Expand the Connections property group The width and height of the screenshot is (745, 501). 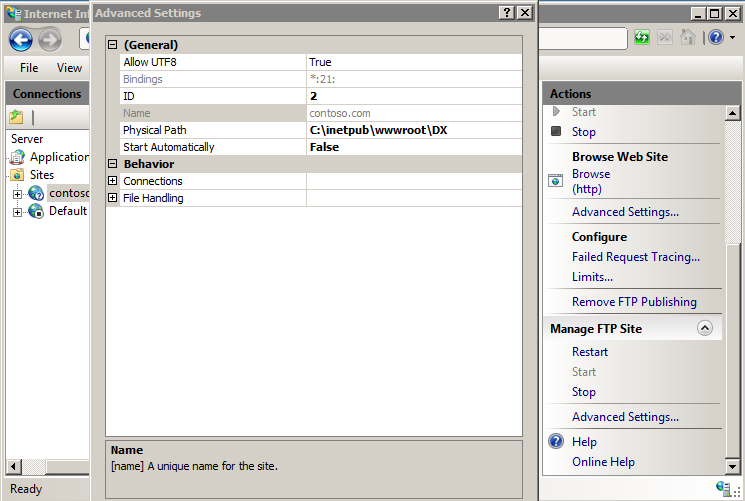(x=113, y=181)
